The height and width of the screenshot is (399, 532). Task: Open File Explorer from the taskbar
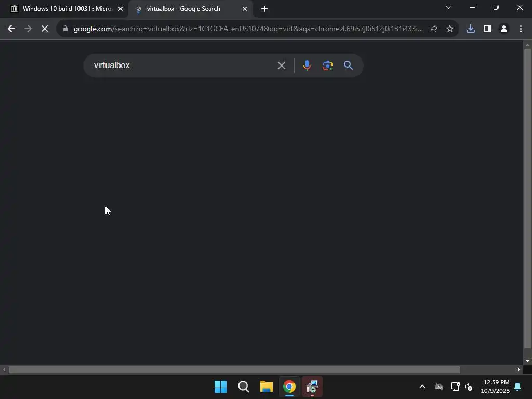click(x=267, y=387)
